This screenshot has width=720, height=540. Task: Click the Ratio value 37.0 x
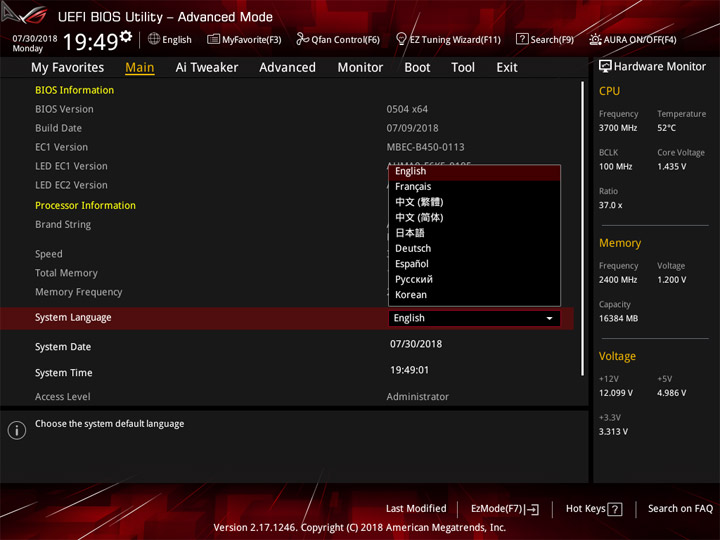click(x=610, y=205)
